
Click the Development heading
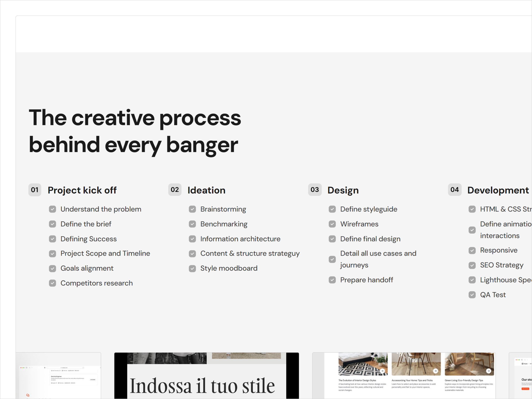click(498, 190)
